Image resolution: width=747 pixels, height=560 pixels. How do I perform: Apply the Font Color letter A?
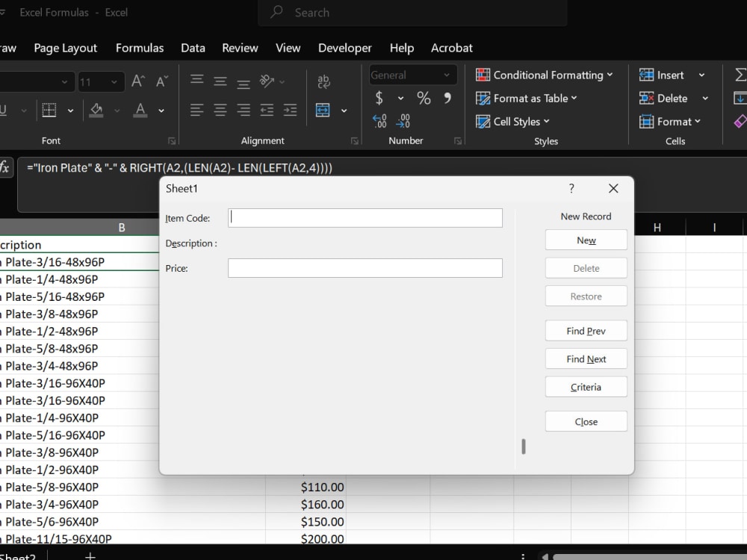(140, 110)
